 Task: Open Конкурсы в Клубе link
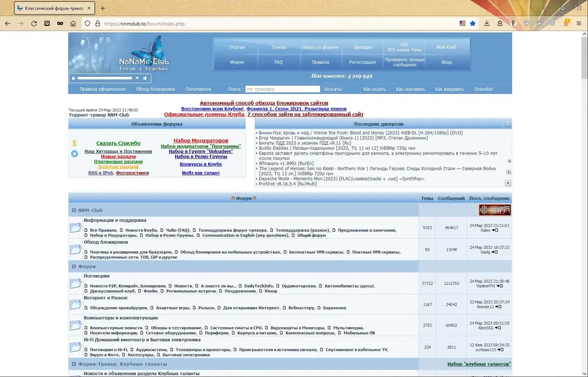click(201, 164)
